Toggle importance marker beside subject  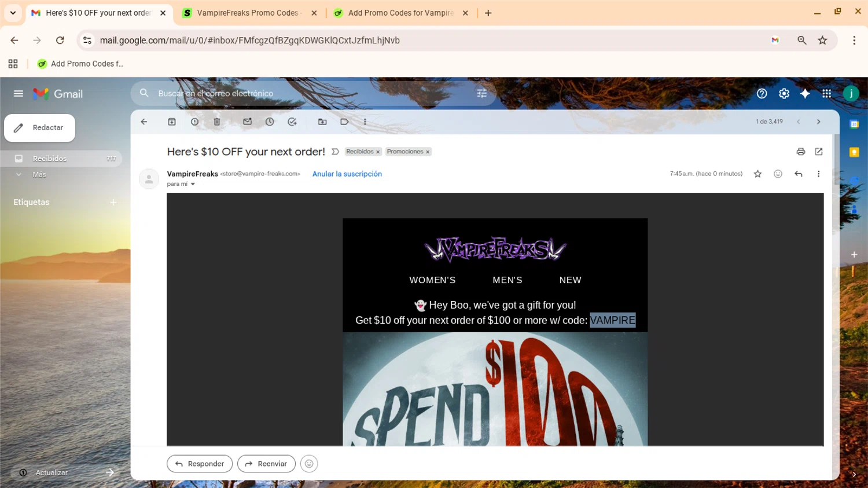click(335, 152)
